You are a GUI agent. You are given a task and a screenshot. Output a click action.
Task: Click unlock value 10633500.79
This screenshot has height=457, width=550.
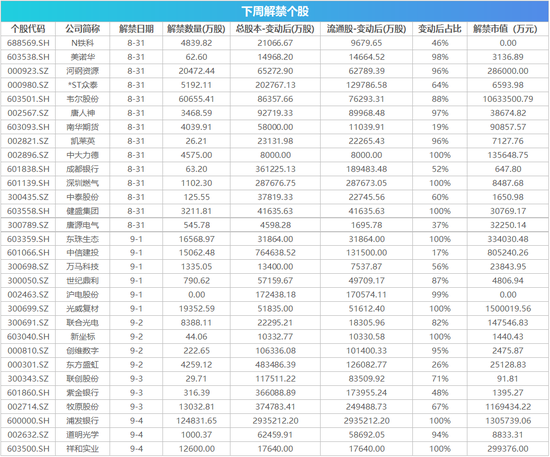tap(508, 99)
